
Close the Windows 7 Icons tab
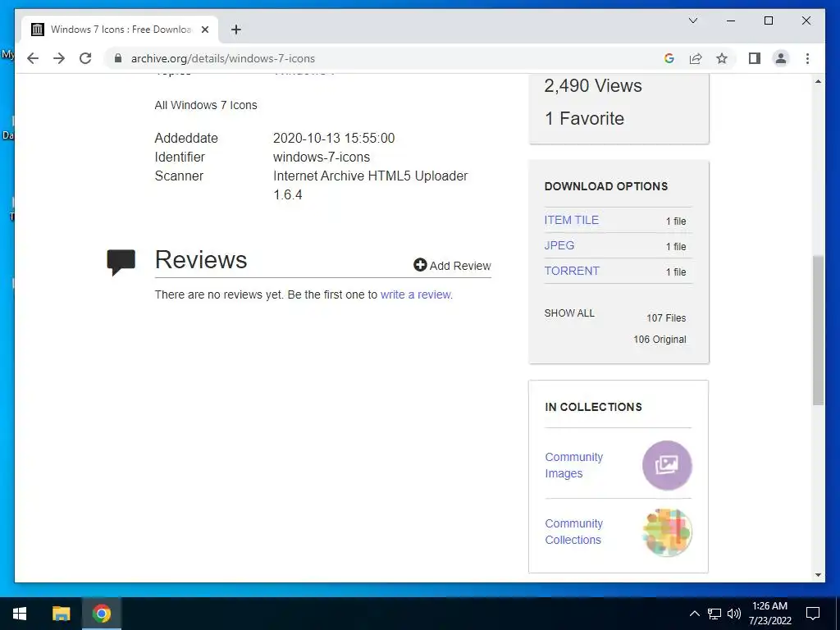pos(204,30)
